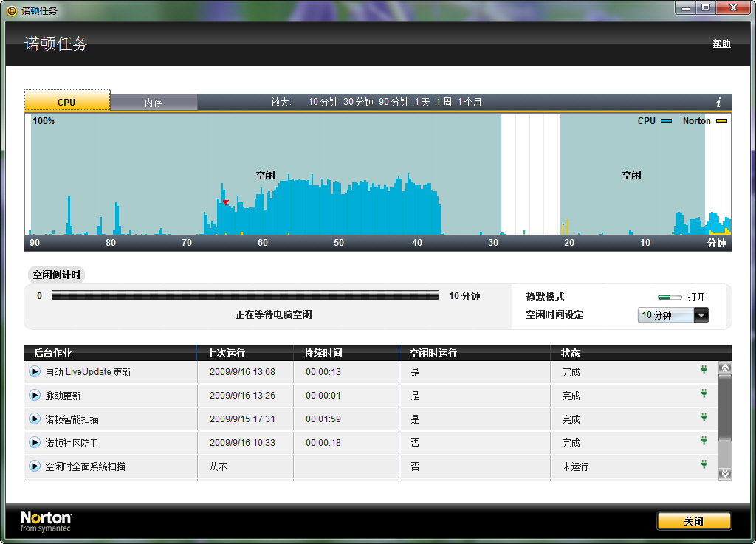Click the red marker on CPU graph
This screenshot has height=544, width=756.
226,202
